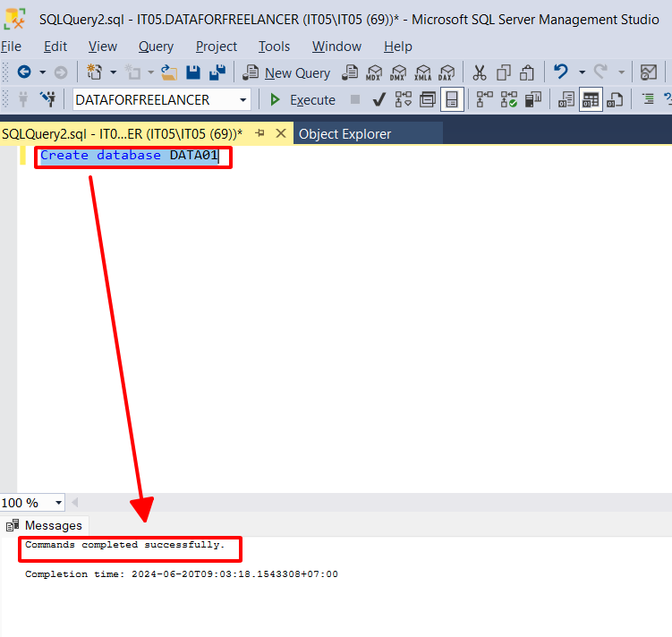The height and width of the screenshot is (637, 672).
Task: Open the File menu
Action: [x=11, y=47]
